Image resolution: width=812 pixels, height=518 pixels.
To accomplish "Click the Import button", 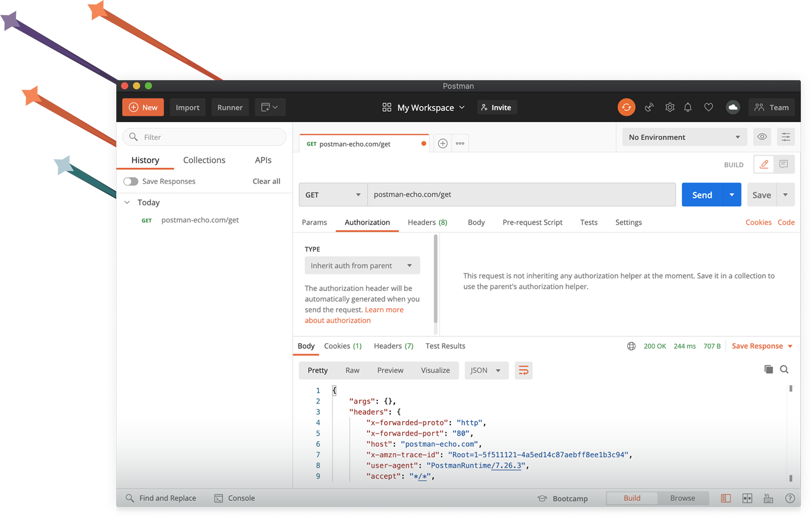I will coord(188,107).
